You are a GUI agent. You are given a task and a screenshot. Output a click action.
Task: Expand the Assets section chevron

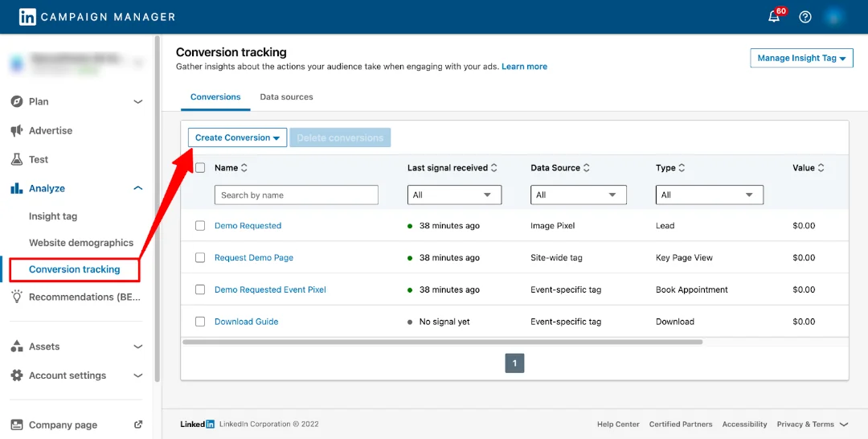point(138,347)
